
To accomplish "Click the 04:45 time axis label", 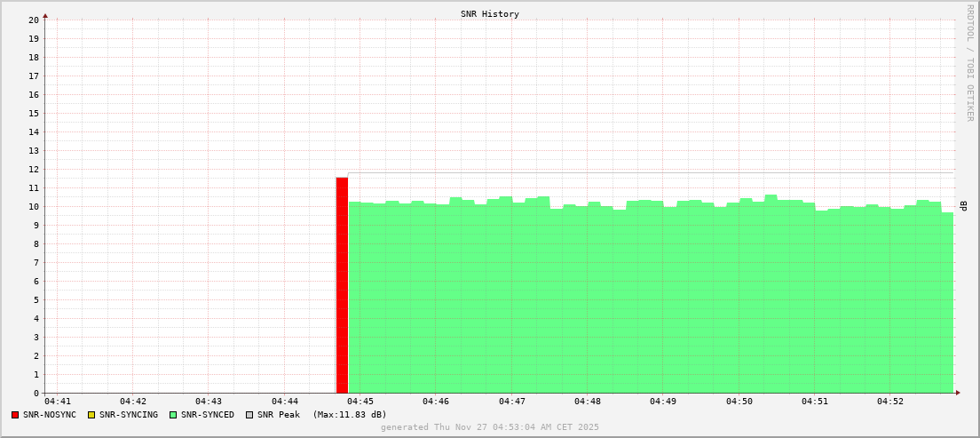I will click(360, 402).
